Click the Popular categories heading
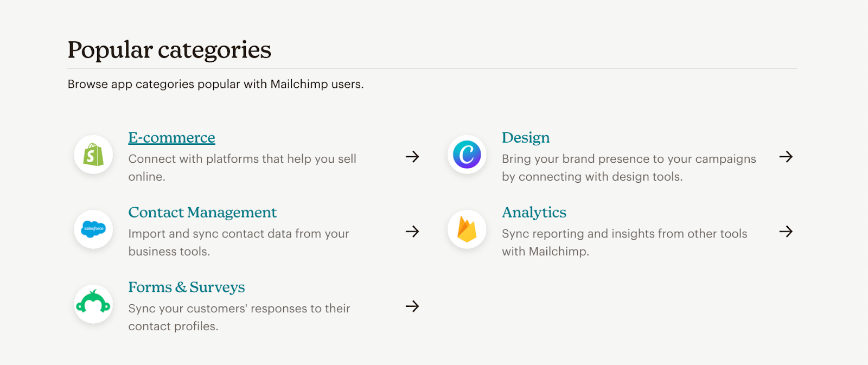 (x=169, y=49)
